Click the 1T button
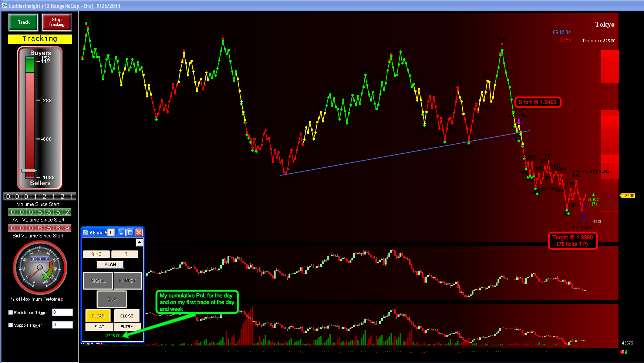 [x=125, y=254]
